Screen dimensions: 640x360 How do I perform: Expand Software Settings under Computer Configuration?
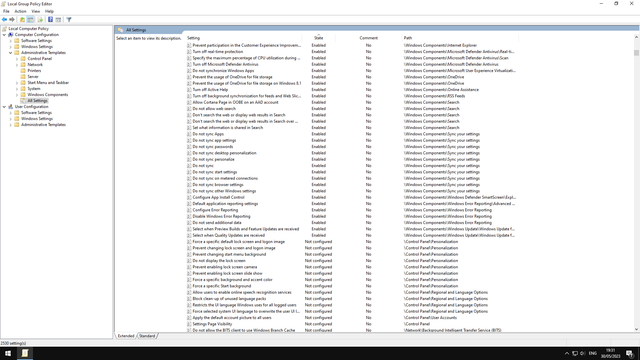(11, 41)
